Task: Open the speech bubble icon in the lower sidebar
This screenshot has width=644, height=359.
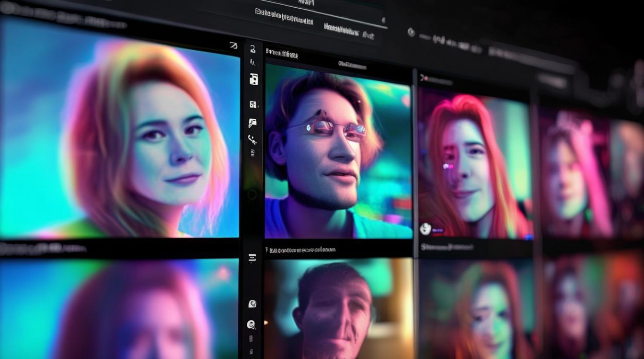Action: pyautogui.click(x=252, y=303)
